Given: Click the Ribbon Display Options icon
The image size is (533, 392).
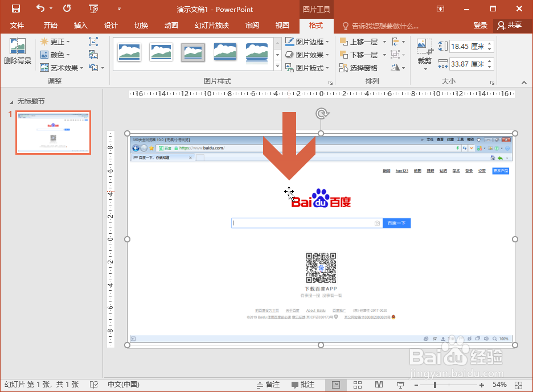Looking at the screenshot, I should [441, 9].
